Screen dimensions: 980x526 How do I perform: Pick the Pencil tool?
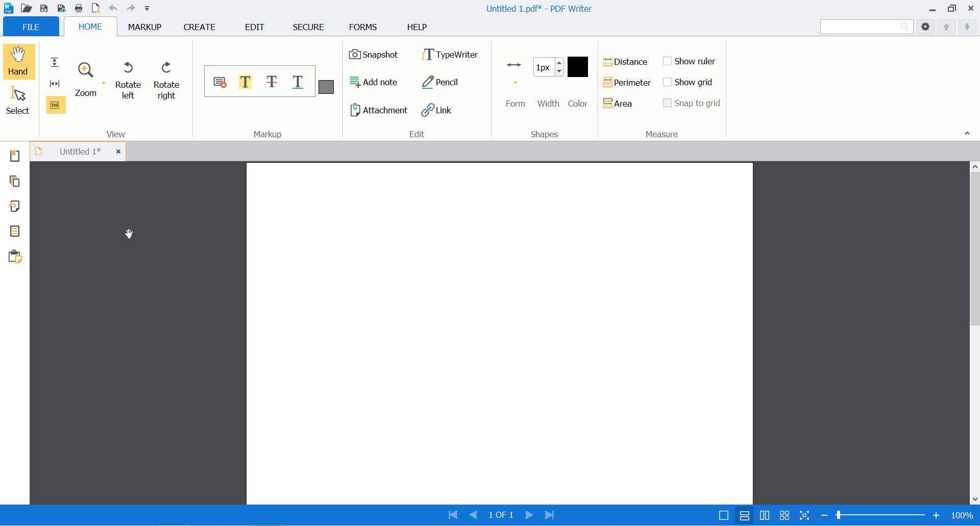(x=440, y=82)
